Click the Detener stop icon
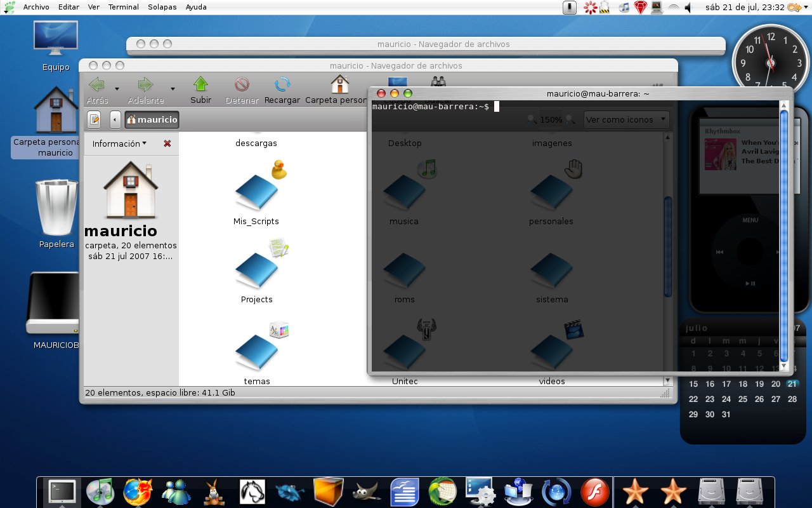The image size is (812, 508). [242, 84]
